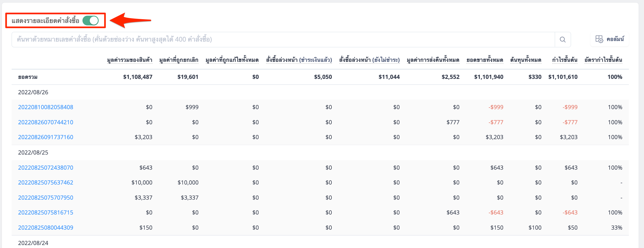Click the มูลค่าที่ถูกแก้ไขทั้งหมด column header
This screenshot has height=248, width=644.
click(232, 60)
